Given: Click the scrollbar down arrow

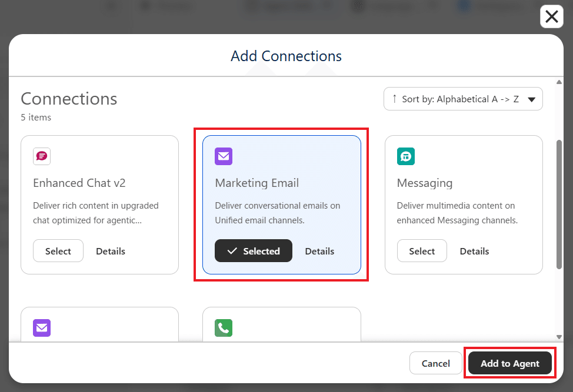Looking at the screenshot, I should coord(559,337).
